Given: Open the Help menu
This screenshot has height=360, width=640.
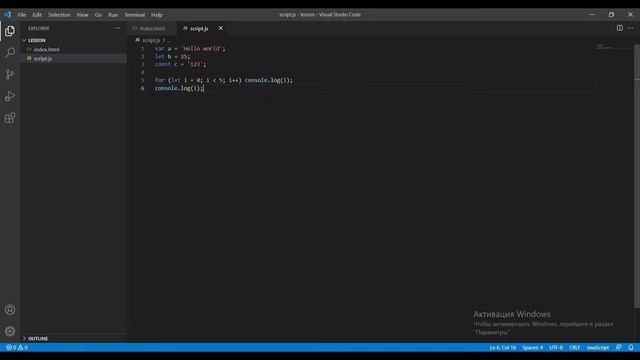Looking at the screenshot, I should [157, 15].
